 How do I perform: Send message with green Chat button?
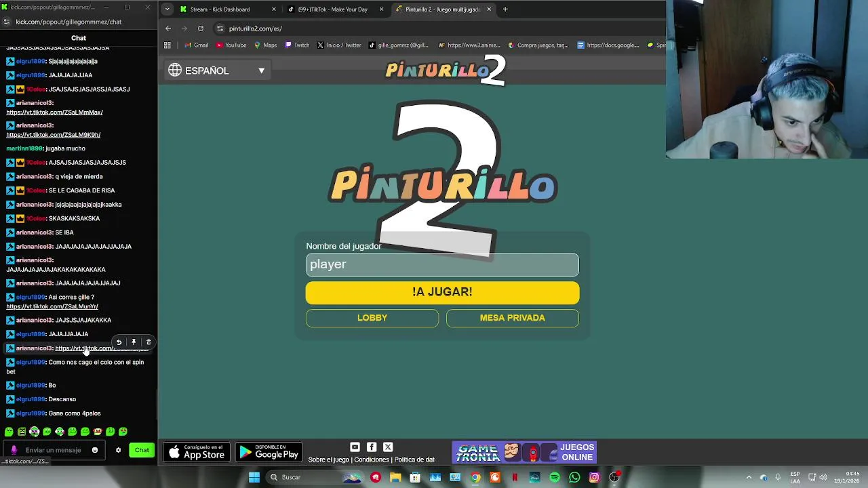click(142, 450)
